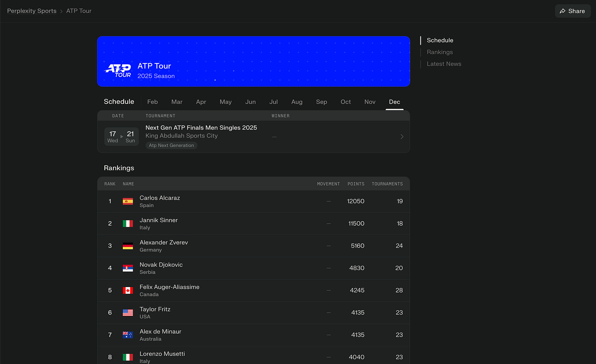Click the 5160 points value
Viewport: 596px width, 364px height.
click(x=357, y=246)
